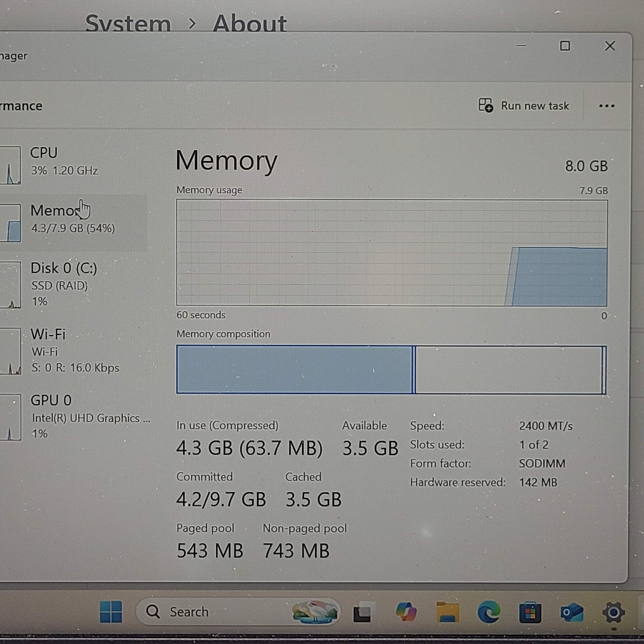Click the 2400 MT/s speed value
The image size is (644, 644).
546,426
